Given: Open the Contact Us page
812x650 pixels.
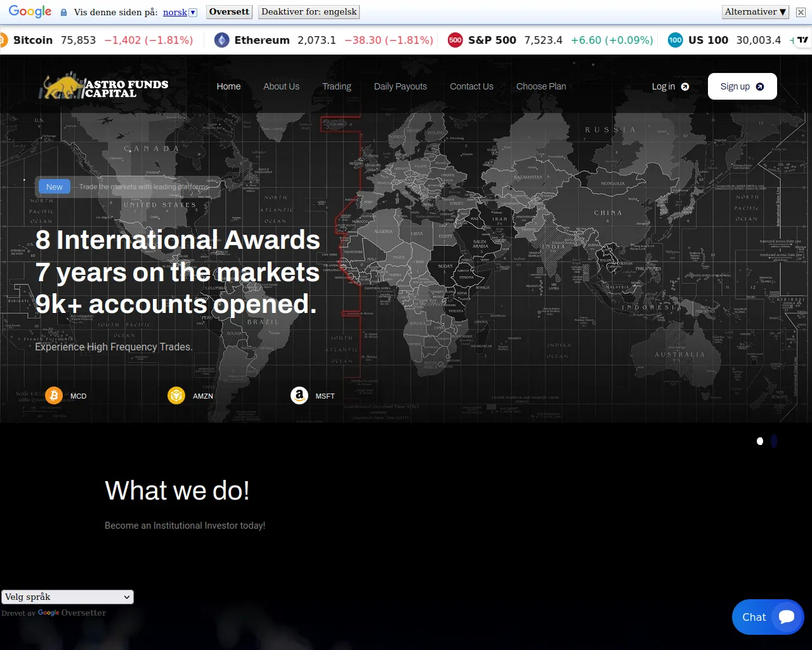Looking at the screenshot, I should coord(471,86).
